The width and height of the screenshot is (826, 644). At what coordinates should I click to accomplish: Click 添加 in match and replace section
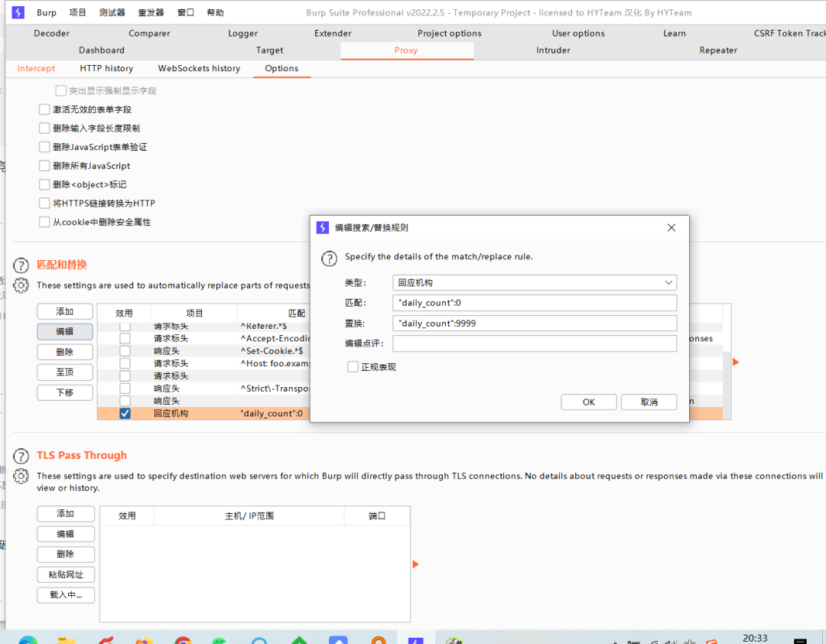65,311
